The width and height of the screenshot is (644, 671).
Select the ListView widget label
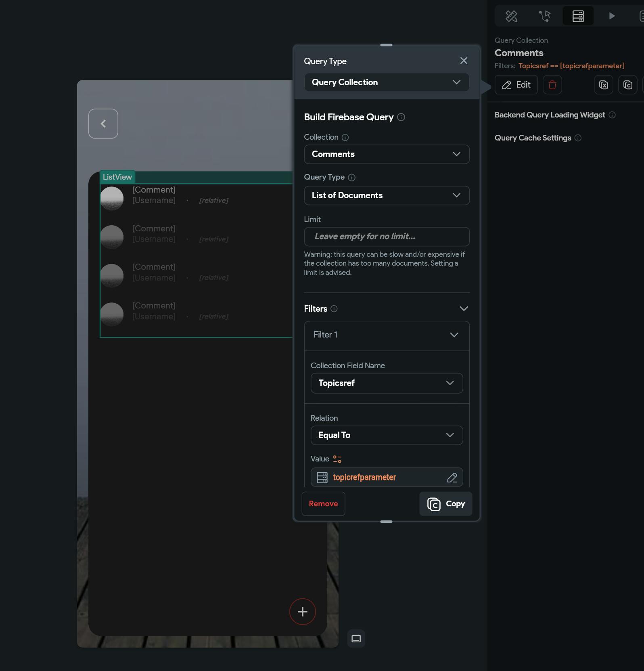117,177
